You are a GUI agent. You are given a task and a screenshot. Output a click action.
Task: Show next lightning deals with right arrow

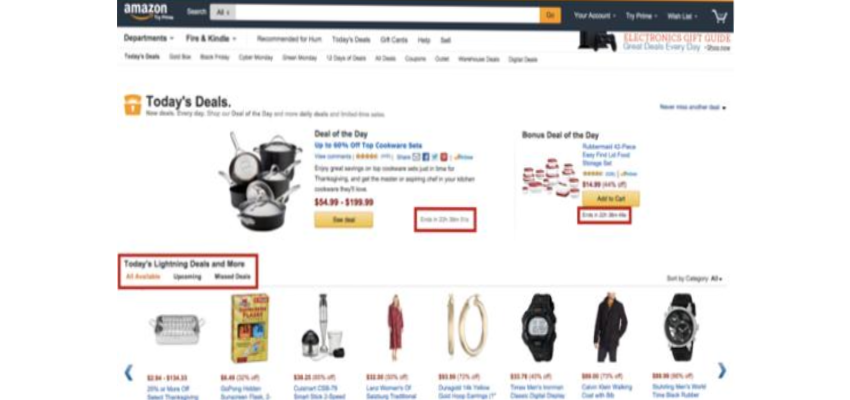722,371
